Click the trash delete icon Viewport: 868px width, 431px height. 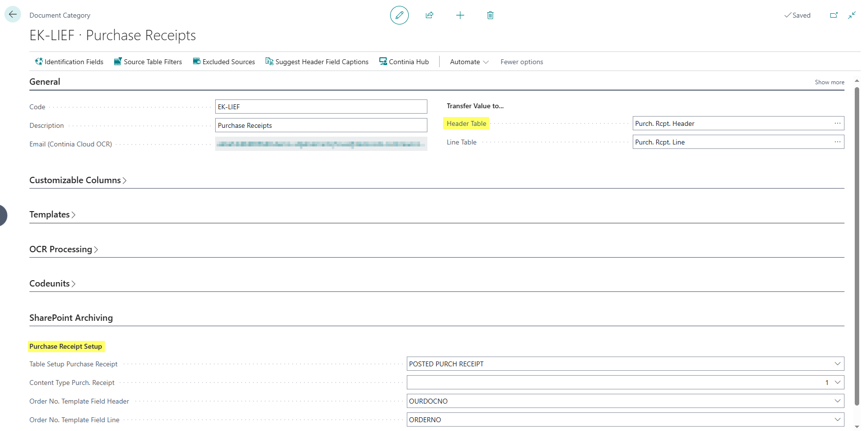point(490,15)
